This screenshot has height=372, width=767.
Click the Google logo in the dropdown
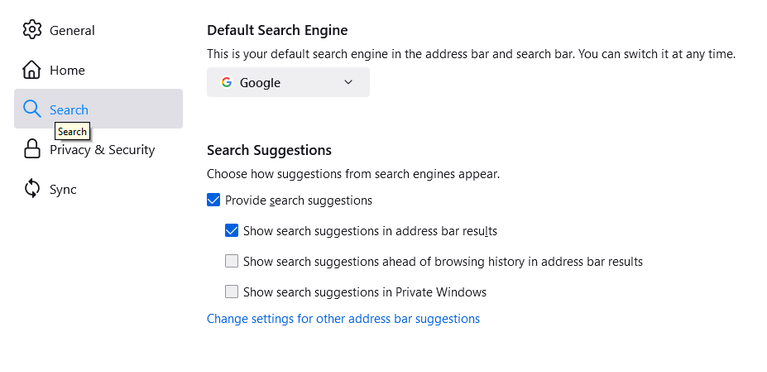pyautogui.click(x=226, y=82)
